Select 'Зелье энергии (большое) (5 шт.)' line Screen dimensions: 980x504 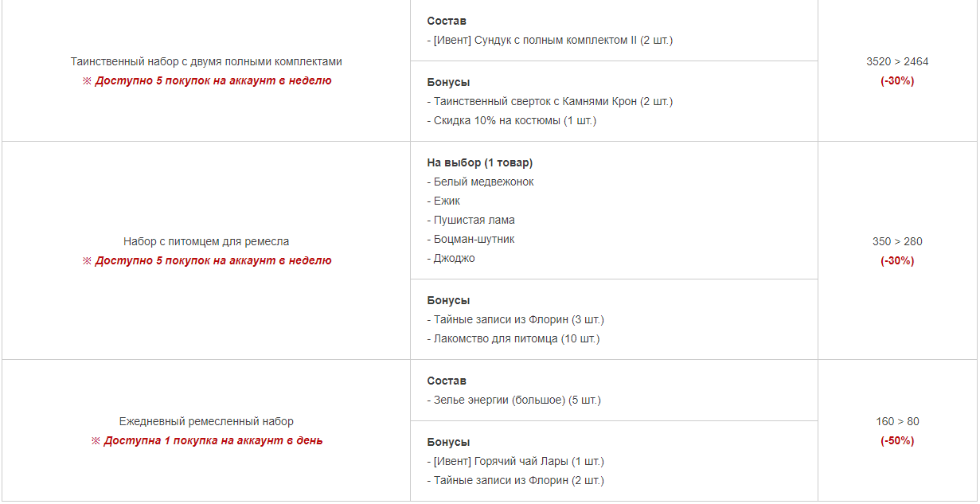(x=514, y=400)
